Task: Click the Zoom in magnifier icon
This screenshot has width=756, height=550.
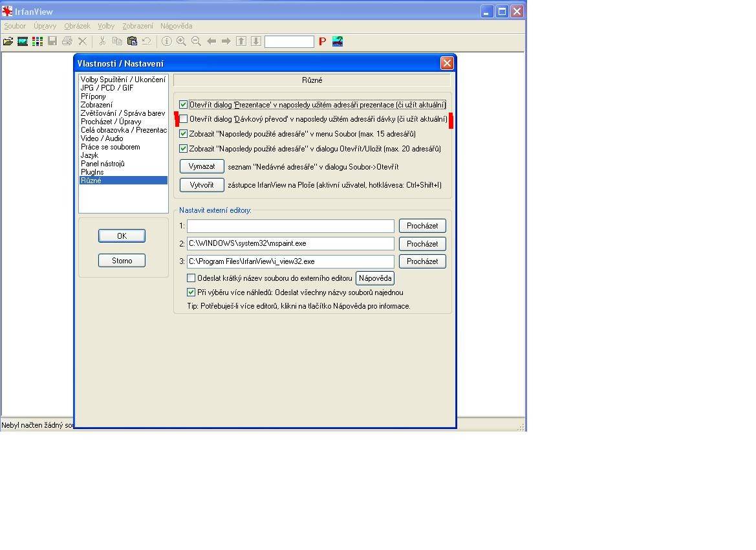Action: coord(181,41)
